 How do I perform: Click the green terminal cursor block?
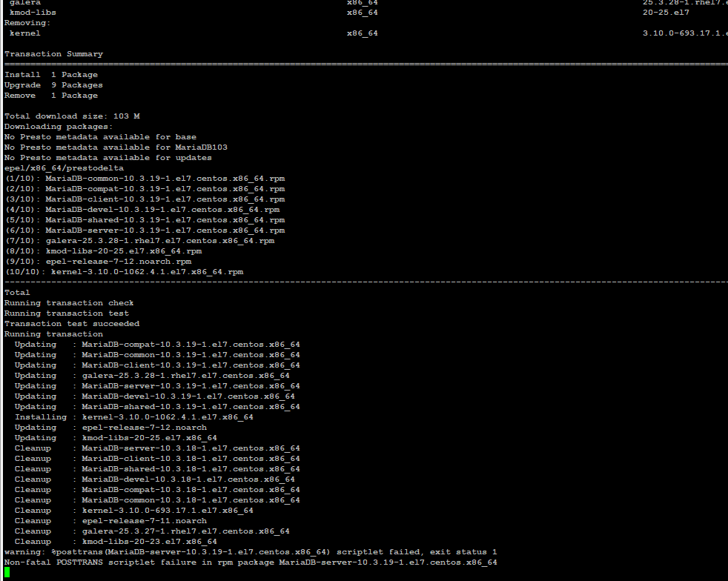tap(7, 573)
